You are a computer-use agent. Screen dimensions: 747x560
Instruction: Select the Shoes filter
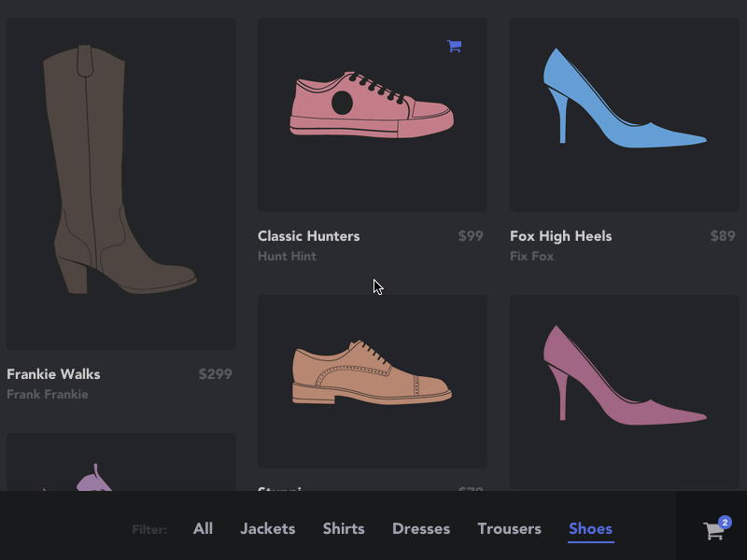pyautogui.click(x=590, y=528)
